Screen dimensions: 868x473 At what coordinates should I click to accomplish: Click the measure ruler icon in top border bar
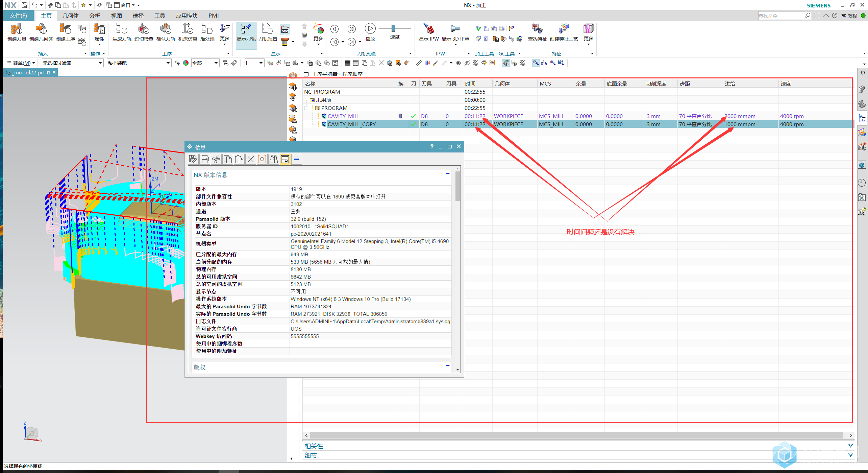click(x=419, y=63)
